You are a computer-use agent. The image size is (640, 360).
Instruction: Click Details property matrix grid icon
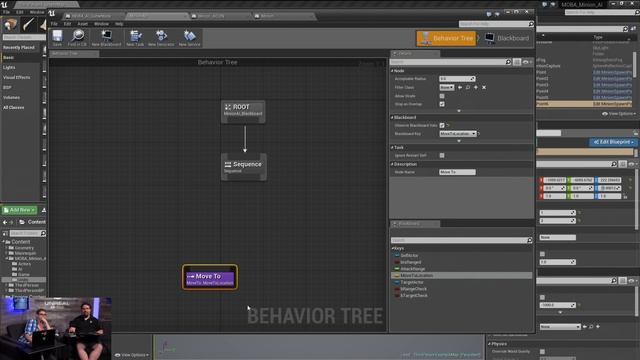[517, 62]
